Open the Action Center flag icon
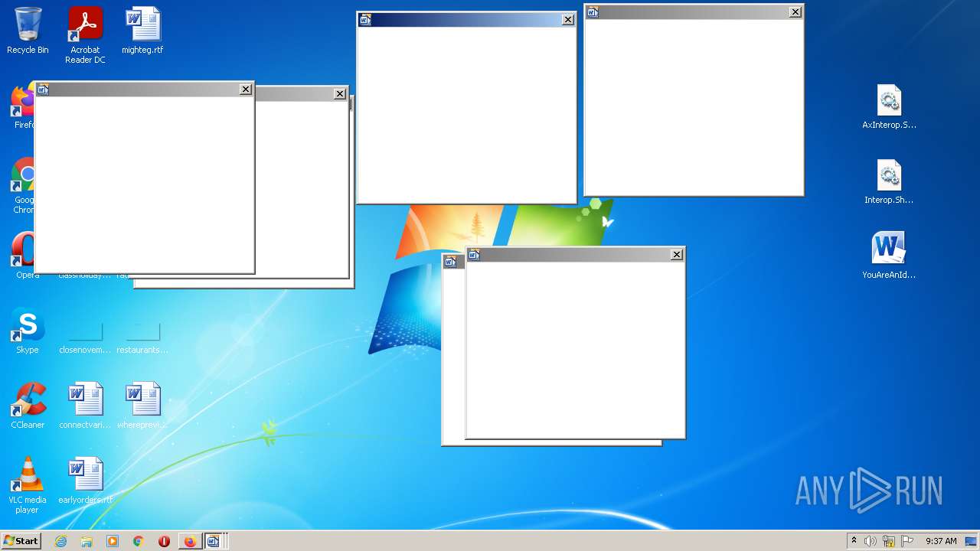This screenshot has width=980, height=551. [908, 541]
